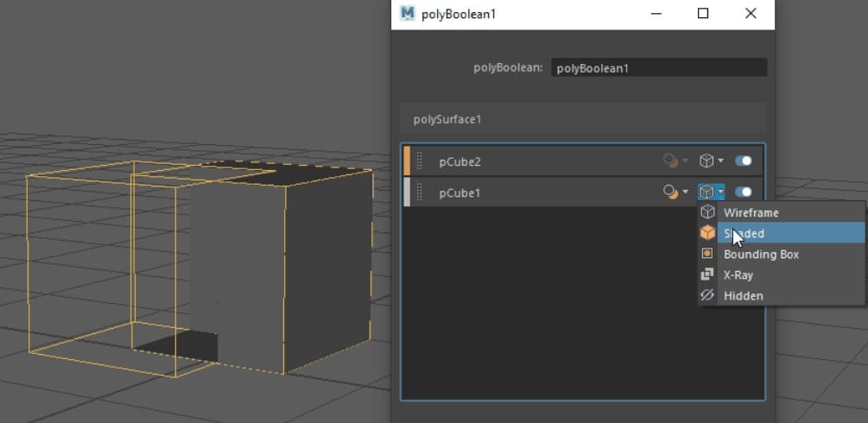Viewport: 868px width, 423px height.
Task: Disable the pCube1 input toggle switch
Action: (743, 192)
